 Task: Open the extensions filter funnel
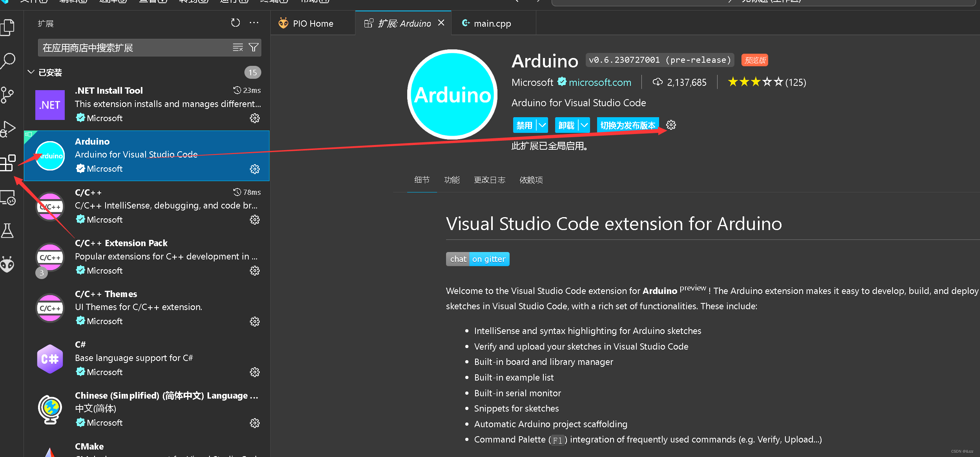253,47
